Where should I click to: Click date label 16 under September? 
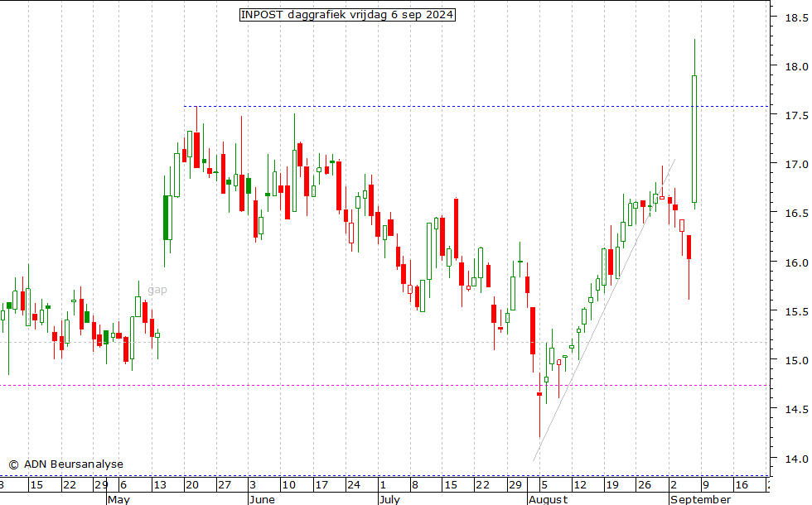[x=742, y=485]
